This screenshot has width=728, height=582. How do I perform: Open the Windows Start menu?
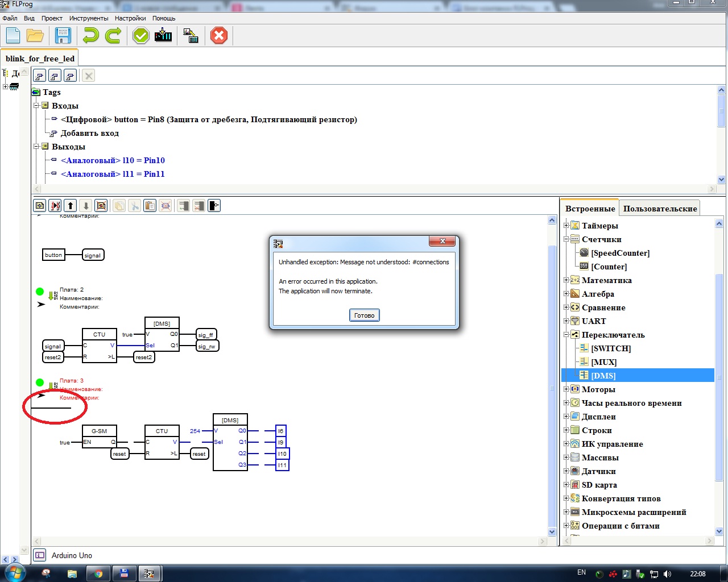[15, 573]
